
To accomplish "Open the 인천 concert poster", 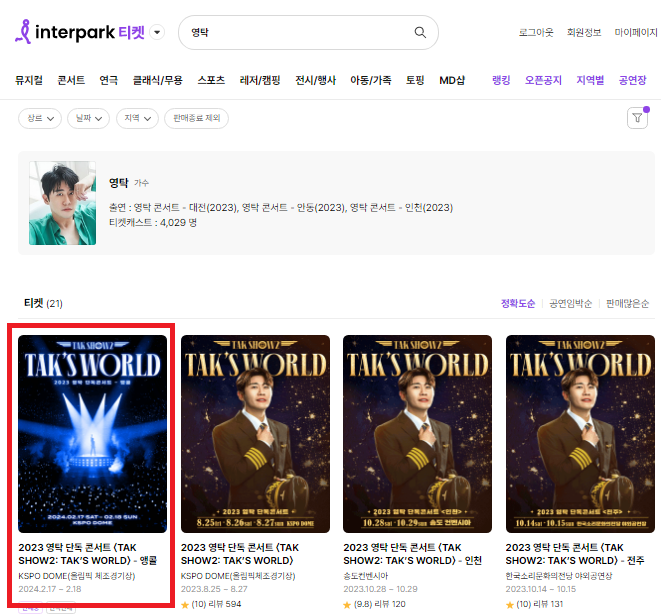I will click(x=417, y=434).
